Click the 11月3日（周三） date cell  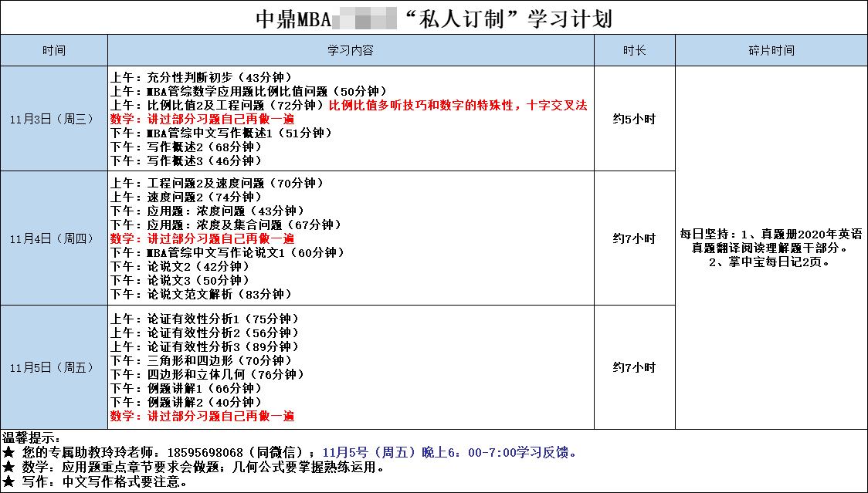coord(54,119)
